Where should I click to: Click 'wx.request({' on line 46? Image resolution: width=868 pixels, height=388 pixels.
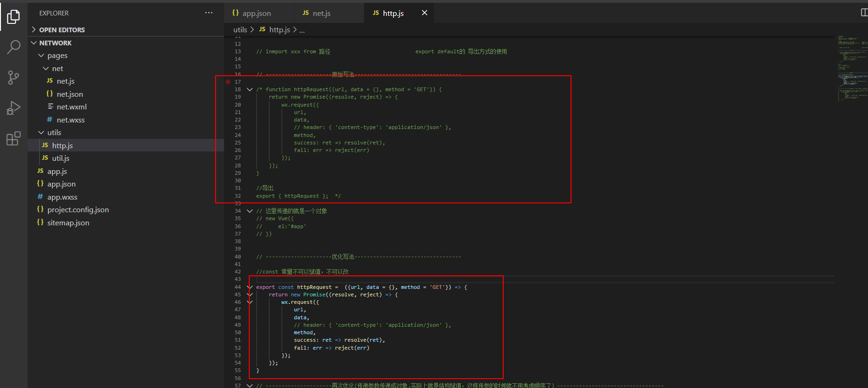(300, 302)
